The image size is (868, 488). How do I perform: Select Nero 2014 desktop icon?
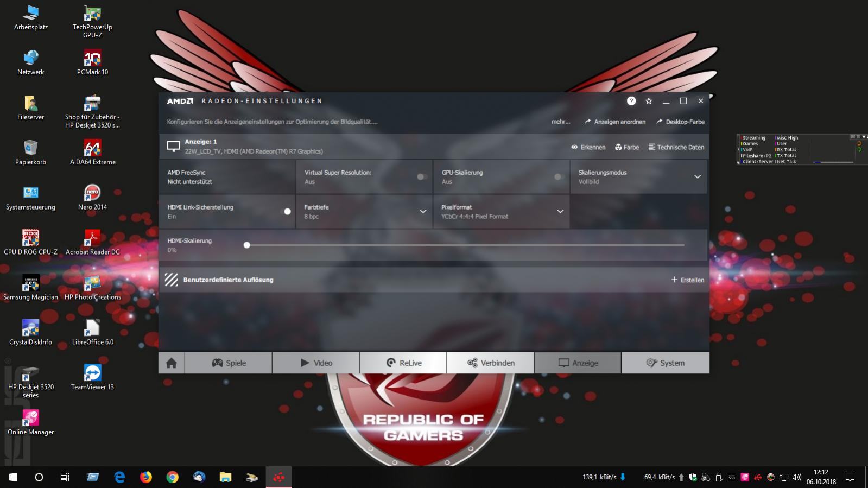(x=92, y=198)
